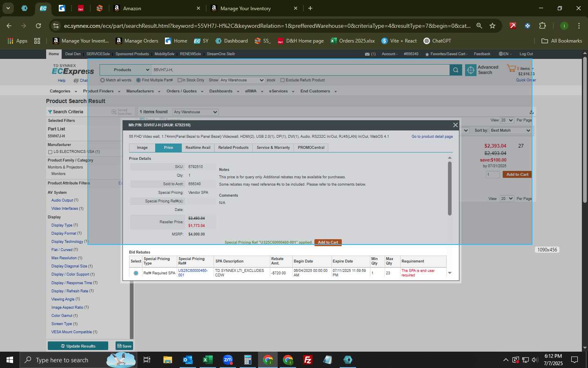588x368 pixels.
Task: Open D&H Home page bookmark
Action: 301,41
